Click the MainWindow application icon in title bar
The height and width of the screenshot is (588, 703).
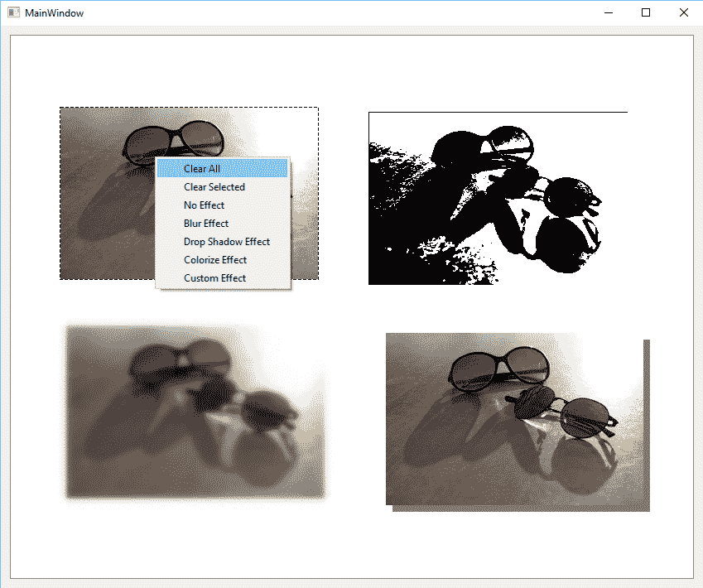13,12
